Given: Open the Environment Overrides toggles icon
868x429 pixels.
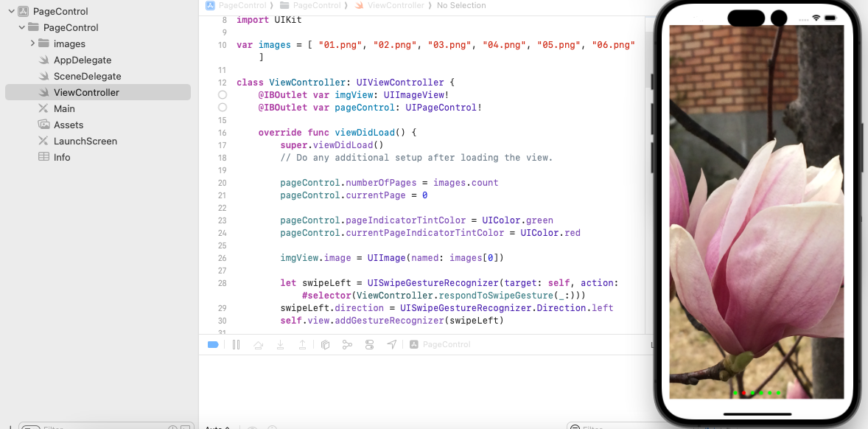Looking at the screenshot, I should click(x=369, y=345).
